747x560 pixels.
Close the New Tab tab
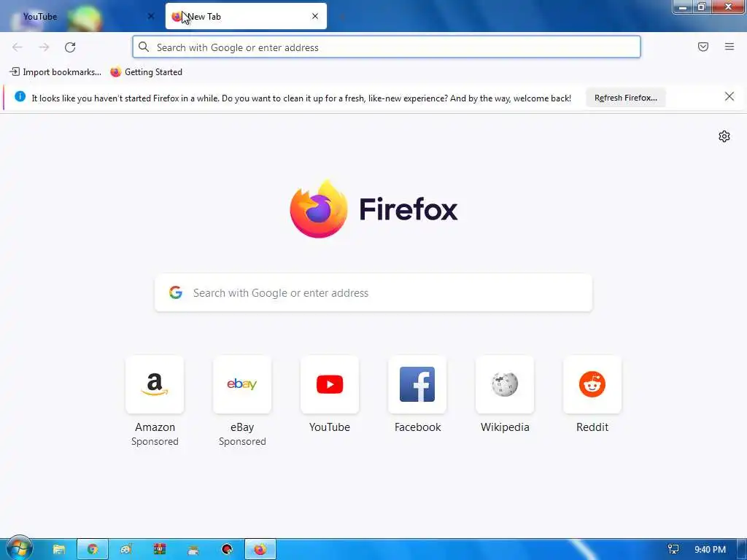(315, 16)
